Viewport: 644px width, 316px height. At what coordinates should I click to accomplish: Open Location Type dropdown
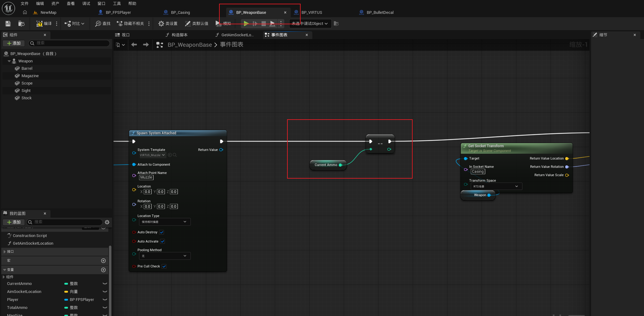tap(165, 222)
